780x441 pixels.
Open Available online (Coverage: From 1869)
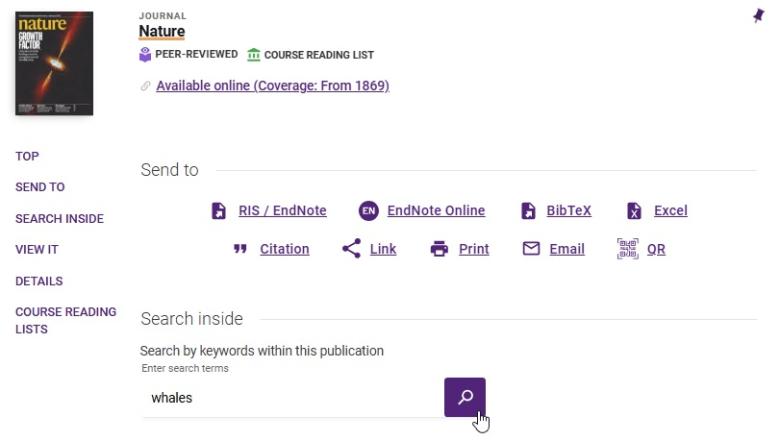pyautogui.click(x=273, y=86)
